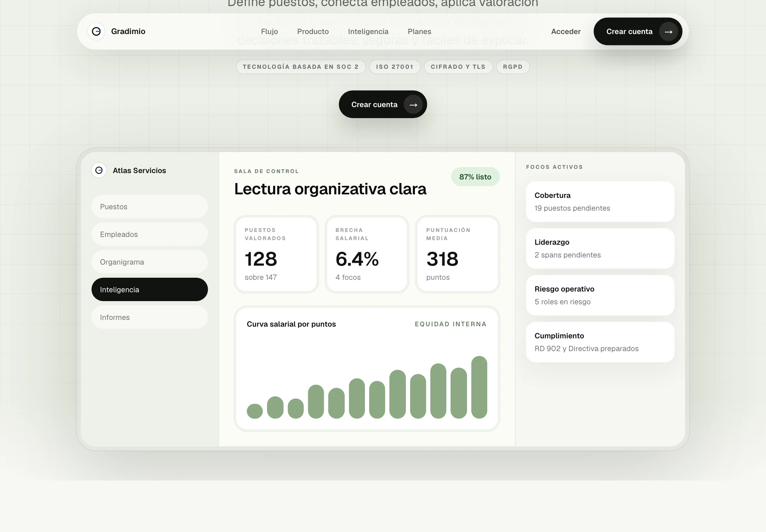Screen dimensions: 766x532
Task: Select Informes in the sidebar
Action: [150, 317]
